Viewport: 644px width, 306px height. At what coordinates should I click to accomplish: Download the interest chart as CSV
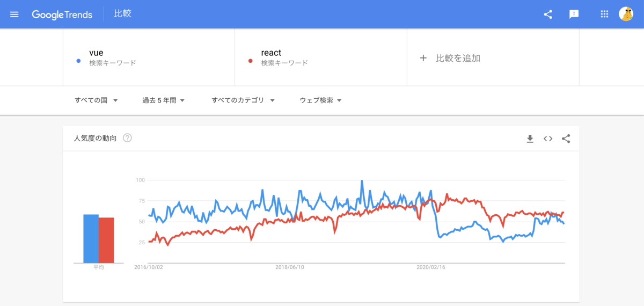click(530, 139)
